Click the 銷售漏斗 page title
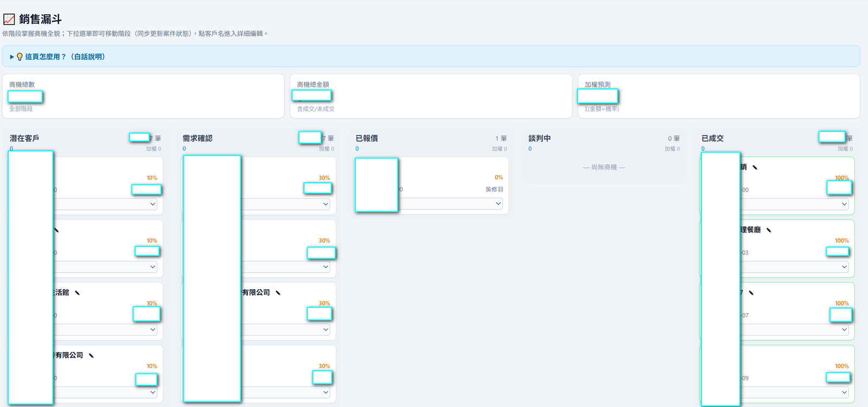The width and height of the screenshot is (868, 407). coord(40,20)
